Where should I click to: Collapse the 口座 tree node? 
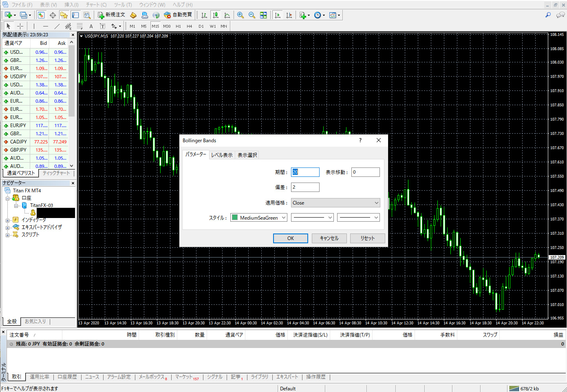point(7,198)
